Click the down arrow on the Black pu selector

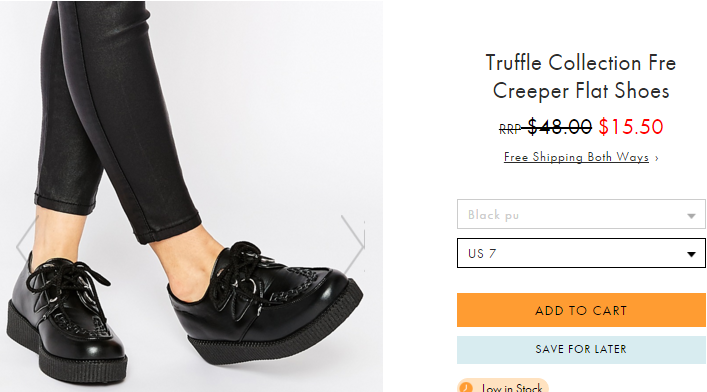(691, 216)
